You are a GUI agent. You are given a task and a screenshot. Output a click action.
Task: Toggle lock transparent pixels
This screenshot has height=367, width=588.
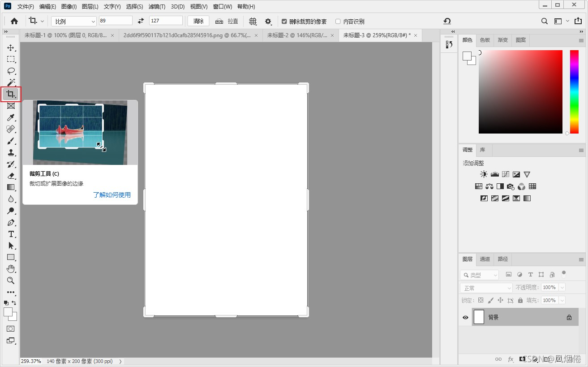tap(481, 300)
